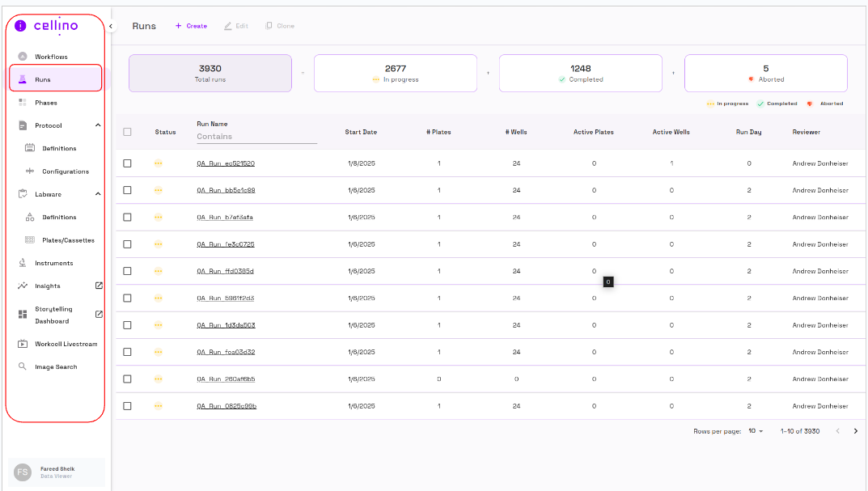Click the Plates/Cassettes icon
Screen dimensions: 868x491
[x=30, y=240]
